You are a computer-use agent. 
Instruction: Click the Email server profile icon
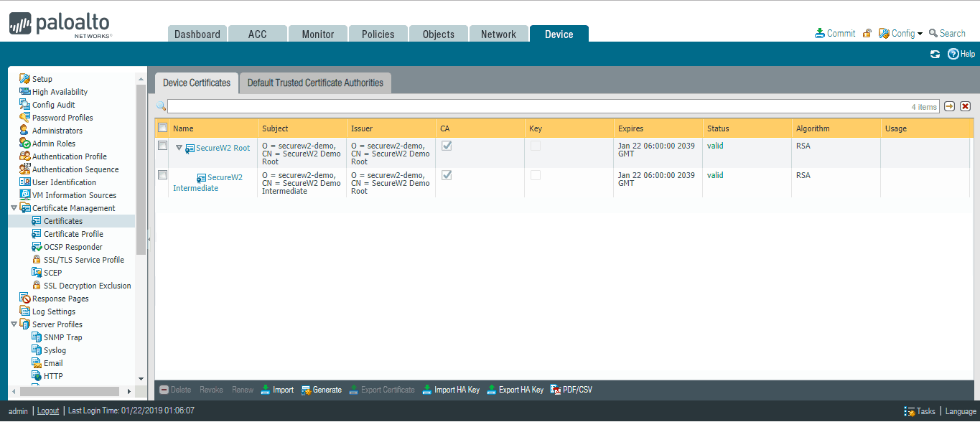[x=37, y=363]
